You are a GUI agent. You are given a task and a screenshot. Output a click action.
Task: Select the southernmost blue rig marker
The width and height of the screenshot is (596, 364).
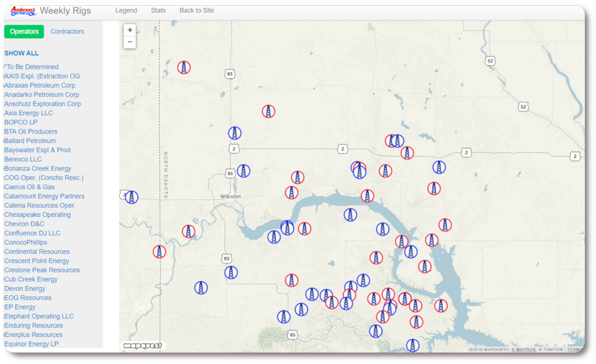tap(413, 345)
